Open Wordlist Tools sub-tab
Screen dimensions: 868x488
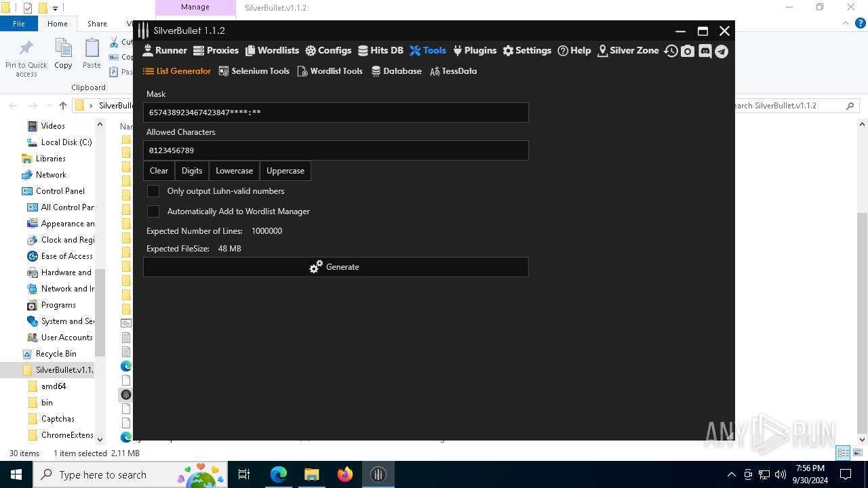pyautogui.click(x=330, y=71)
